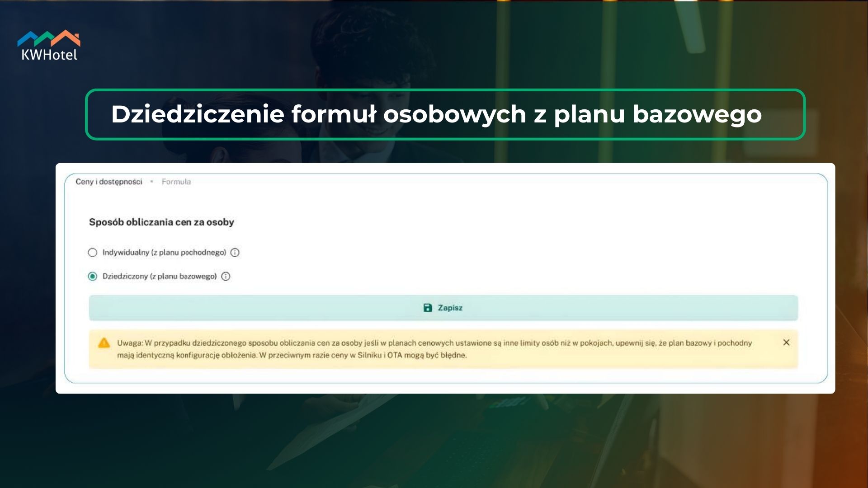Viewport: 868px width, 488px height.
Task: Show info for the Dziedziczony option
Action: (x=226, y=277)
